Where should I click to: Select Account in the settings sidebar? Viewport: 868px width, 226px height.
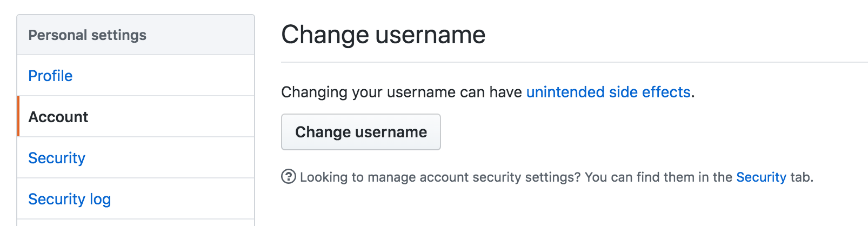pos(58,117)
